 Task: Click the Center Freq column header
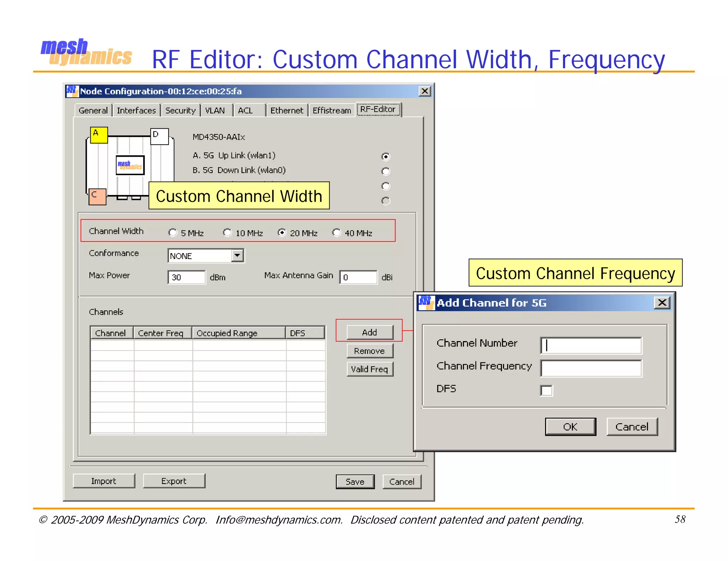163,333
